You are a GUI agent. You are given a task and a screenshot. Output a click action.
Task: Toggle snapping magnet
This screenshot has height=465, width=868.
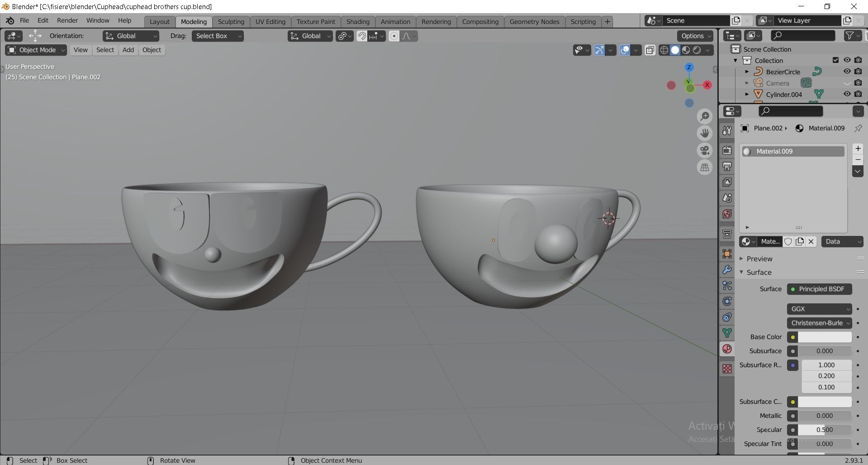[x=362, y=36]
